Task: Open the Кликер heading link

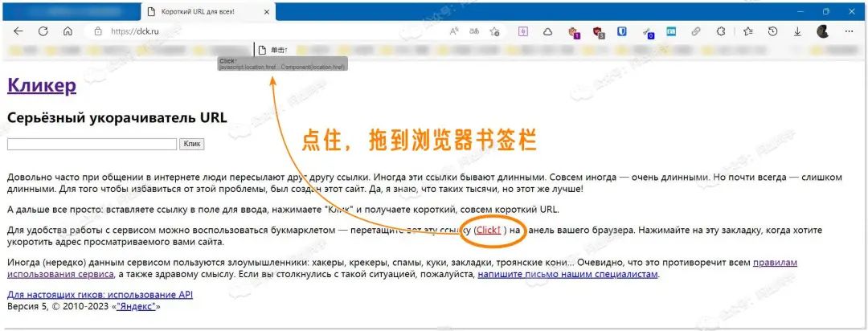Action: 42,86
